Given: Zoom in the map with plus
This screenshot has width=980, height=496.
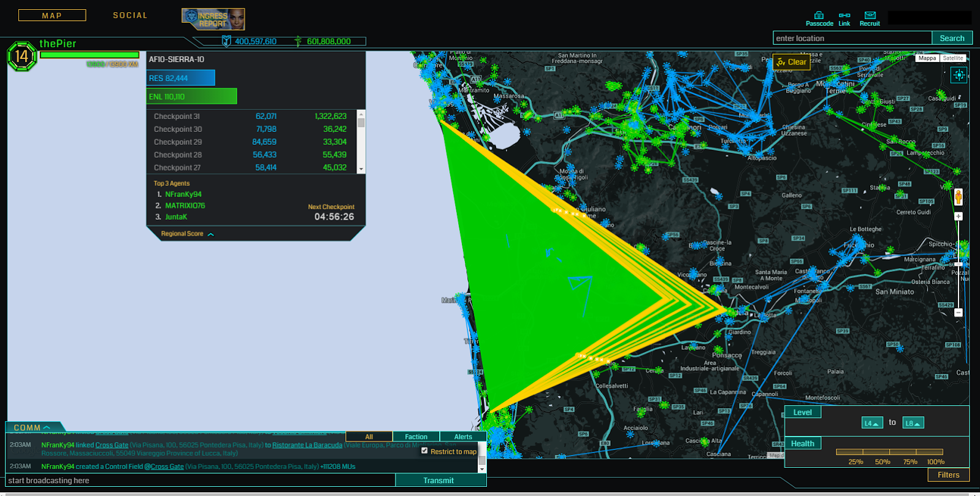Looking at the screenshot, I should (959, 216).
